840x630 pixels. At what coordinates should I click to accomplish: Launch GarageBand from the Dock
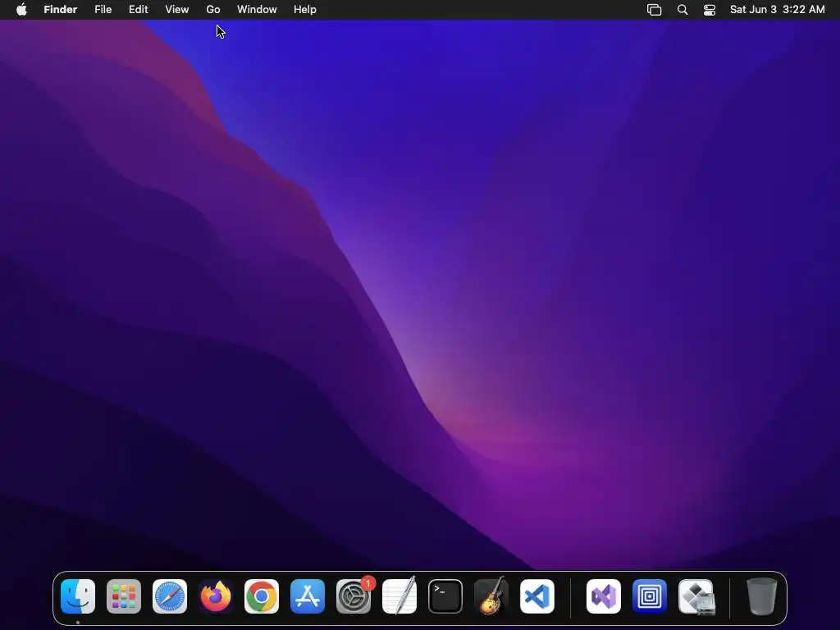[491, 596]
